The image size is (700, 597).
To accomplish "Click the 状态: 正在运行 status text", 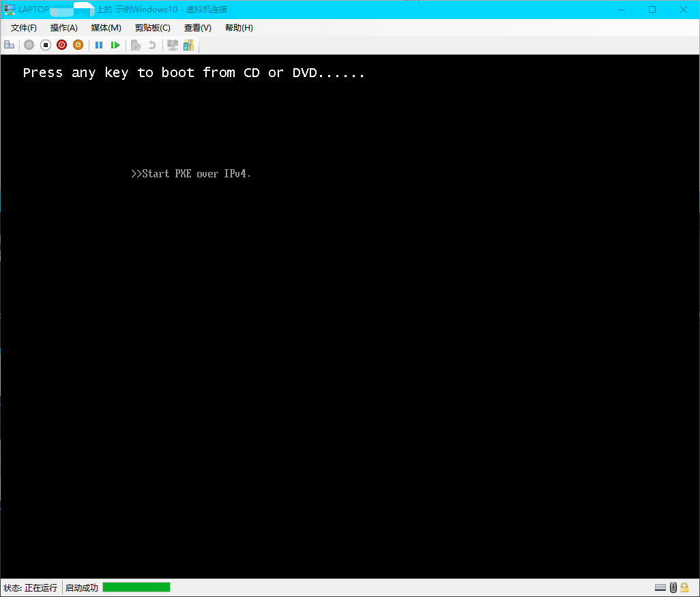I will click(x=30, y=587).
